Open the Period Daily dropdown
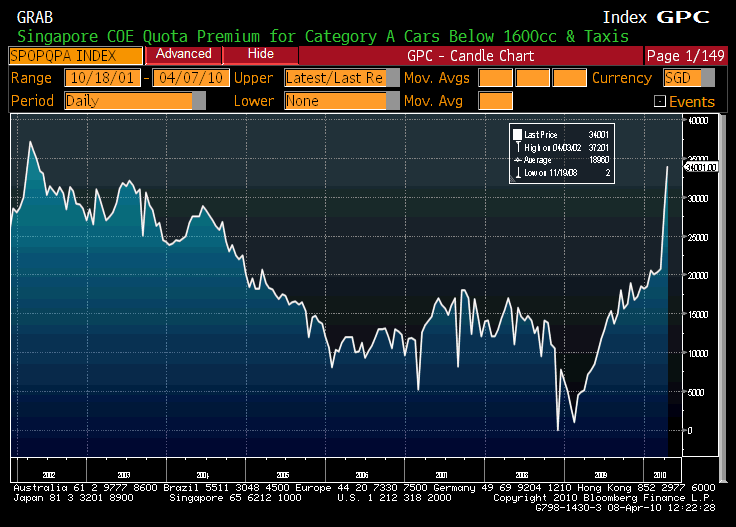736x527 pixels. point(135,101)
